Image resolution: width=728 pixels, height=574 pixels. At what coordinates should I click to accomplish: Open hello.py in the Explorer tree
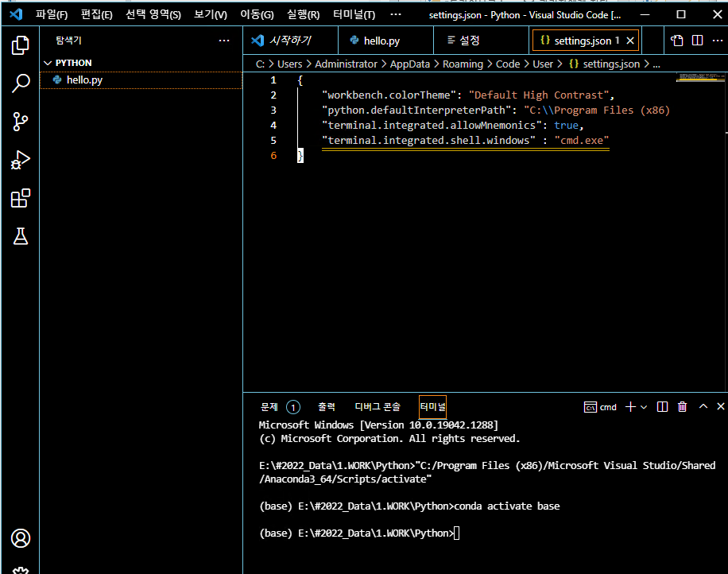pos(141,80)
